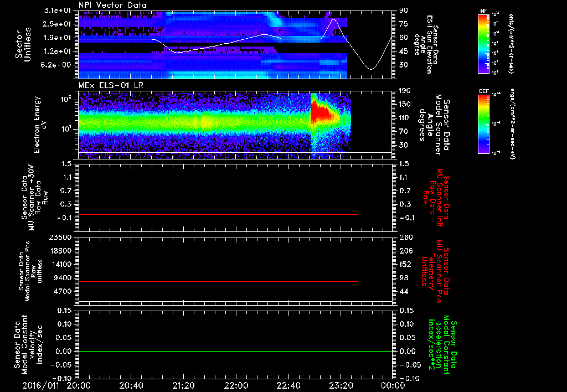Viewport: 567px width, 392px height.
Task: Click the green constant velocity line
Action: [x=235, y=351]
